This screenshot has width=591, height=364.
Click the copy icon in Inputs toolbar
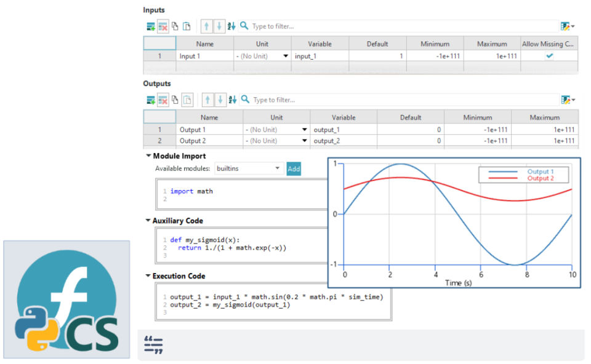click(175, 26)
